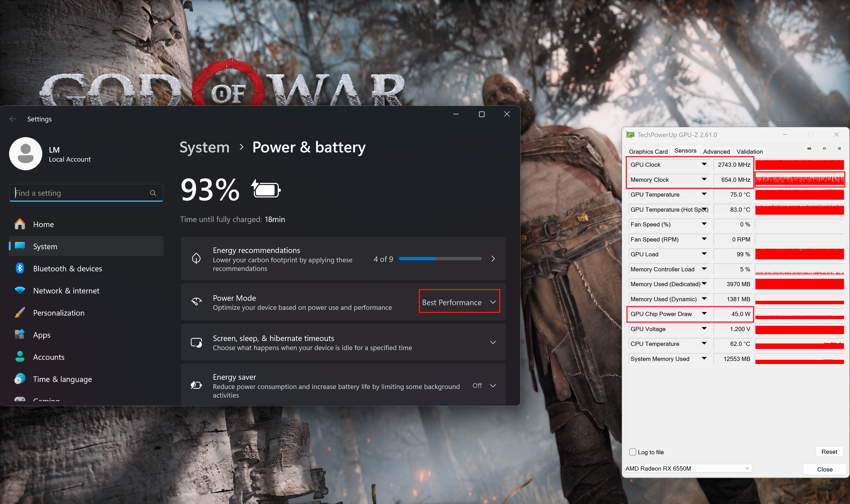Image resolution: width=850 pixels, height=504 pixels.
Task: Click GPU-Z screenshot camera icon
Action: coord(809,148)
